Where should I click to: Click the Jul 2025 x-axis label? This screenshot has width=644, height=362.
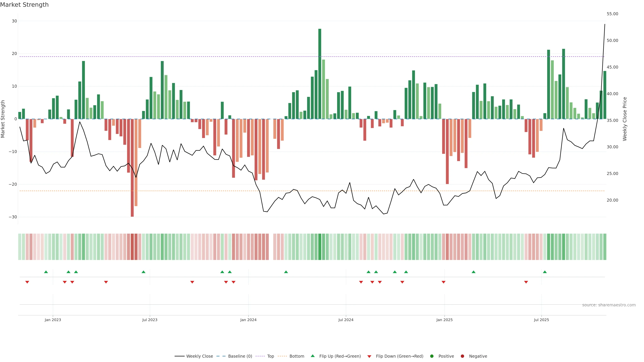tap(542, 320)
